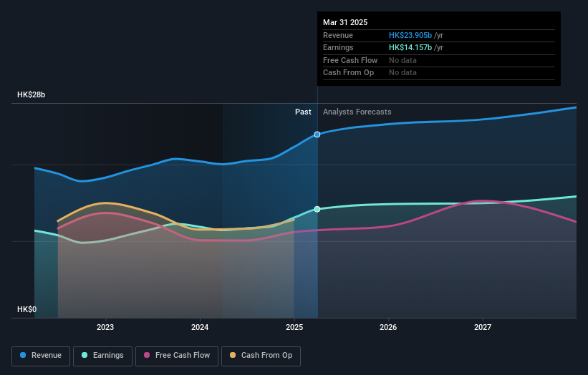Click the Cash From Op row label in tooltip
588x375 pixels.
tap(348, 73)
